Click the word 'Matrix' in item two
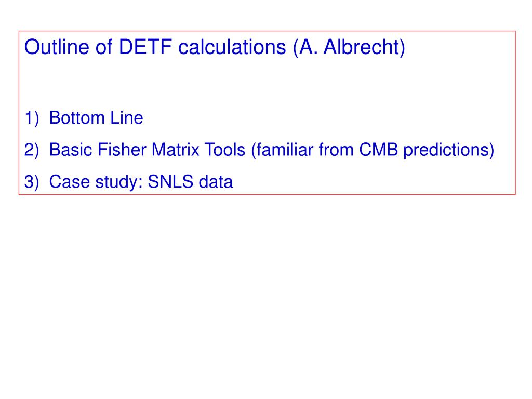Image resolution: width=532 pixels, height=399 pixels. (x=175, y=150)
